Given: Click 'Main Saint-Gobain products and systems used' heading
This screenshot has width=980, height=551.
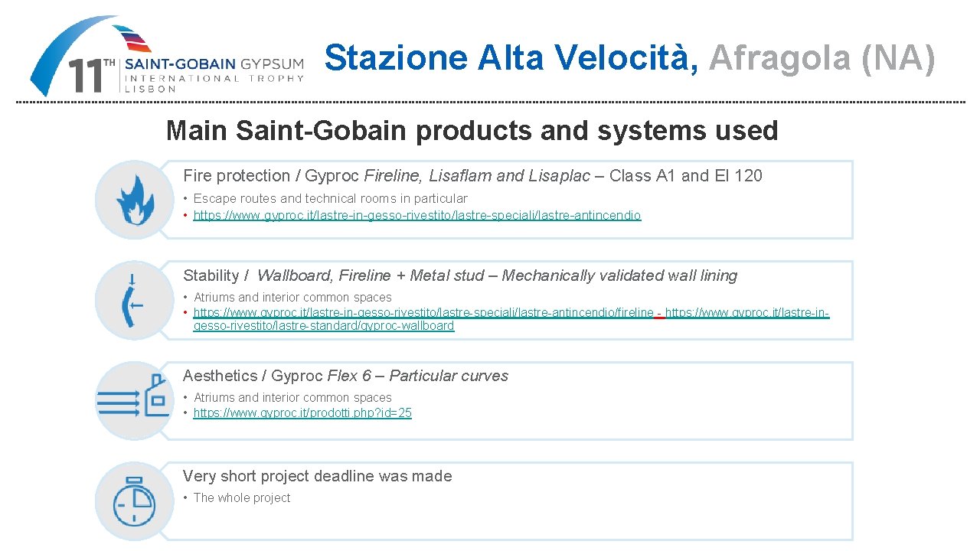Looking at the screenshot, I should click(x=472, y=131).
